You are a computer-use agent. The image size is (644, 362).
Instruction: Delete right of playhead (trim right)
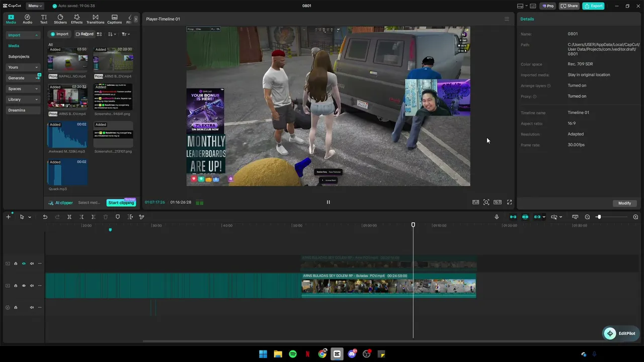tap(94, 217)
